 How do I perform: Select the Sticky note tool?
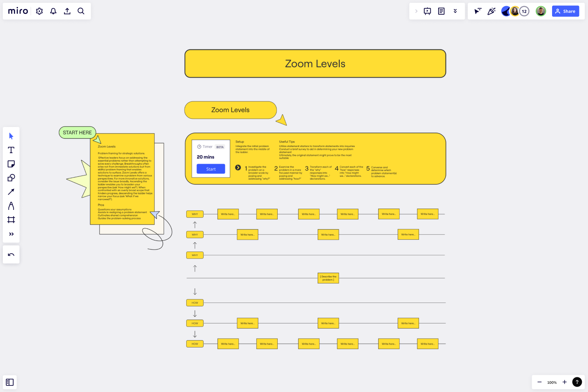11,164
